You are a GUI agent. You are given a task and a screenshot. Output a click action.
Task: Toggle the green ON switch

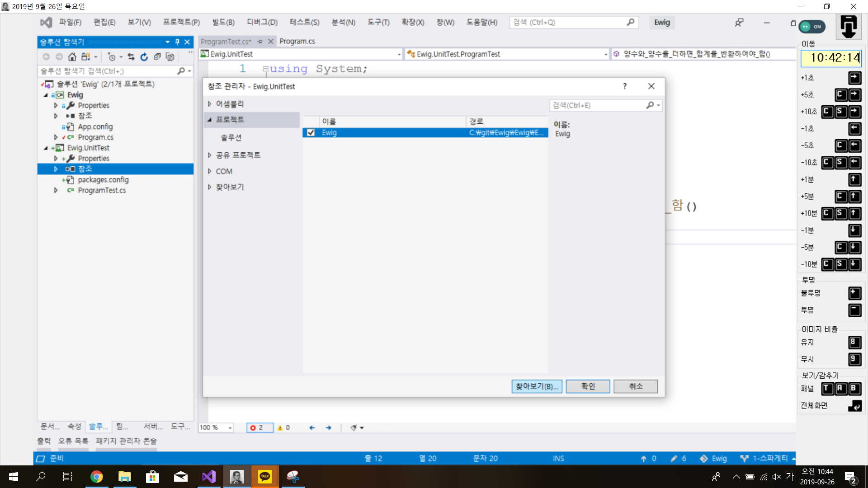[812, 27]
